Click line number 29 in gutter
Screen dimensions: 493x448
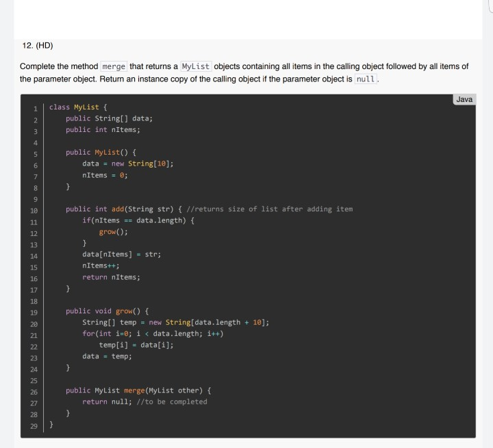(x=34, y=426)
